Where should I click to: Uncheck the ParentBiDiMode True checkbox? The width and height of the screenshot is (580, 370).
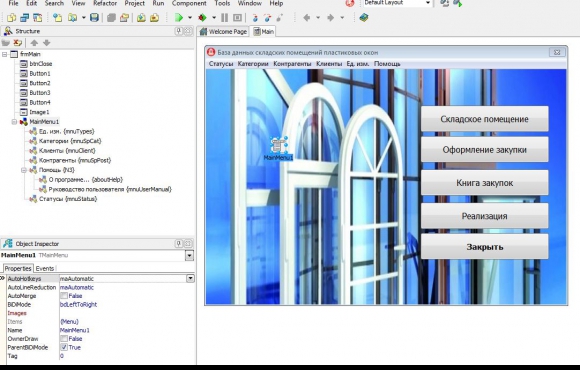(x=64, y=347)
